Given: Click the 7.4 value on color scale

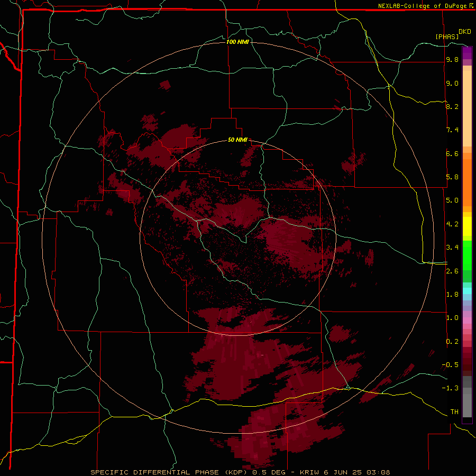Looking at the screenshot, I should tap(452, 130).
